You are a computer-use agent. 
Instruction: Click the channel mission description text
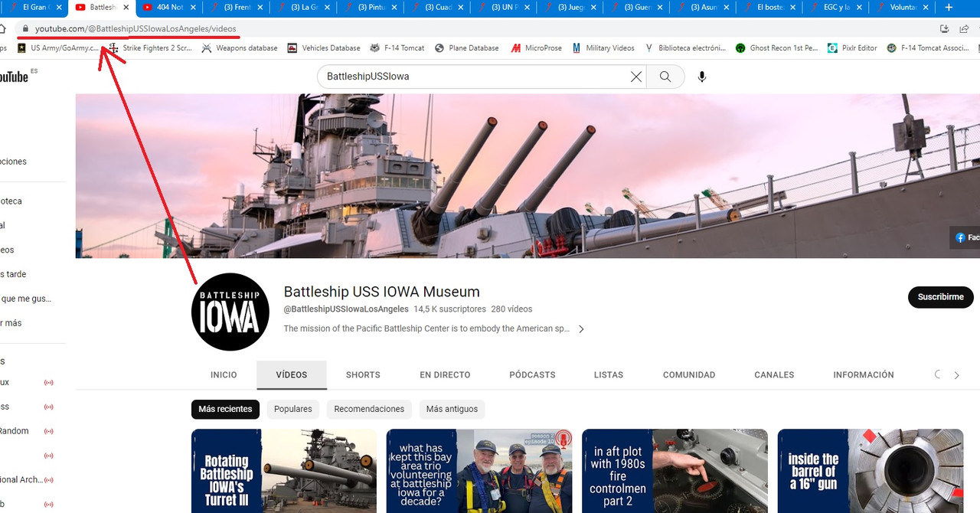[426, 328]
